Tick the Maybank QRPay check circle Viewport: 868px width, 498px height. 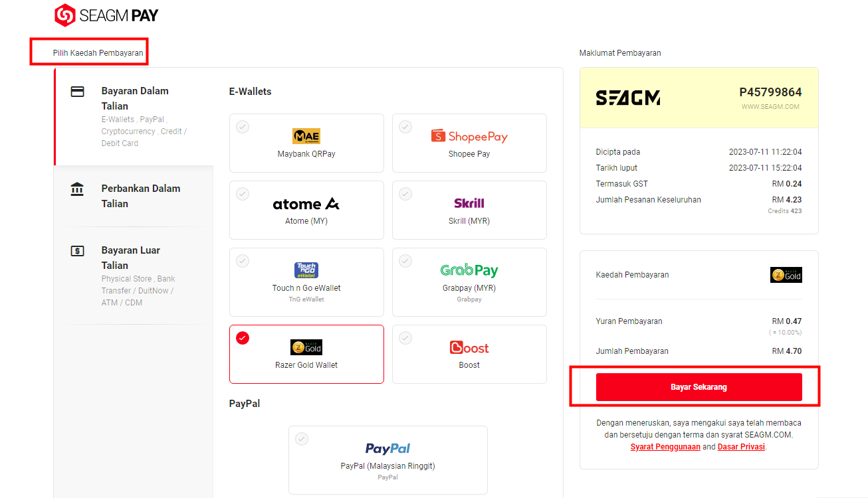(243, 127)
